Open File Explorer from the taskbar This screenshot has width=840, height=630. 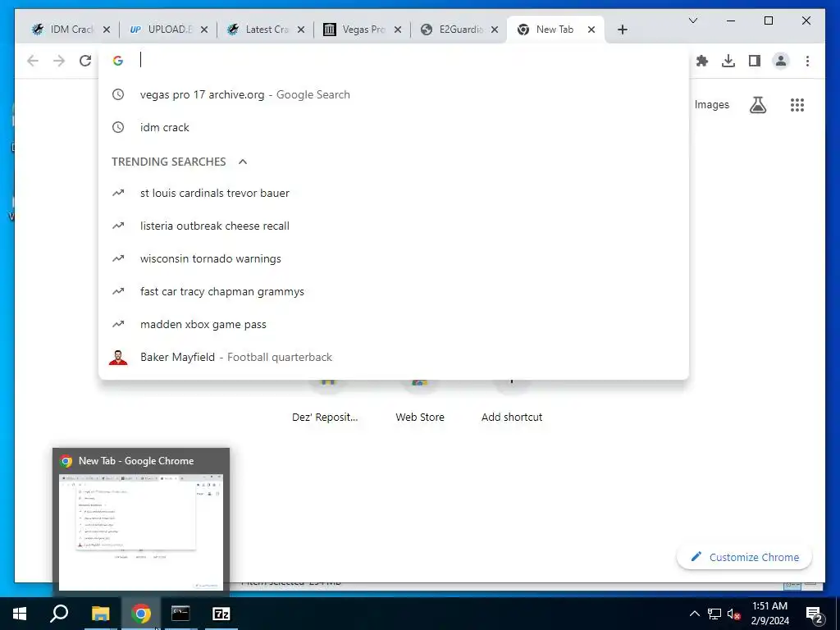click(x=100, y=614)
